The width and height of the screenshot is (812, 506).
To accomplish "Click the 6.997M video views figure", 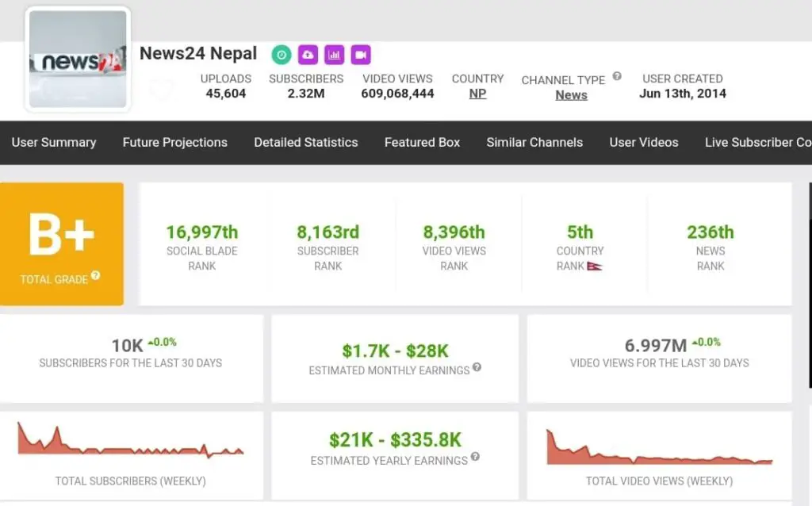I will [x=656, y=346].
